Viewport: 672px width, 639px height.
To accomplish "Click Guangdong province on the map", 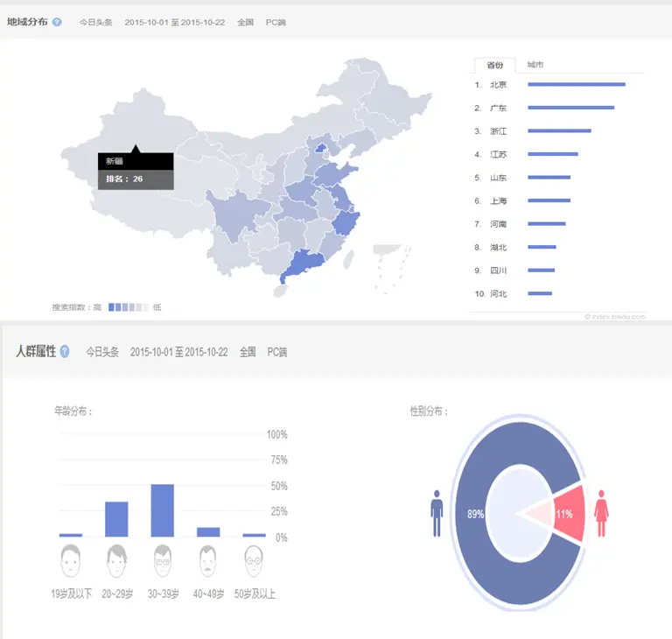I will point(306,262).
